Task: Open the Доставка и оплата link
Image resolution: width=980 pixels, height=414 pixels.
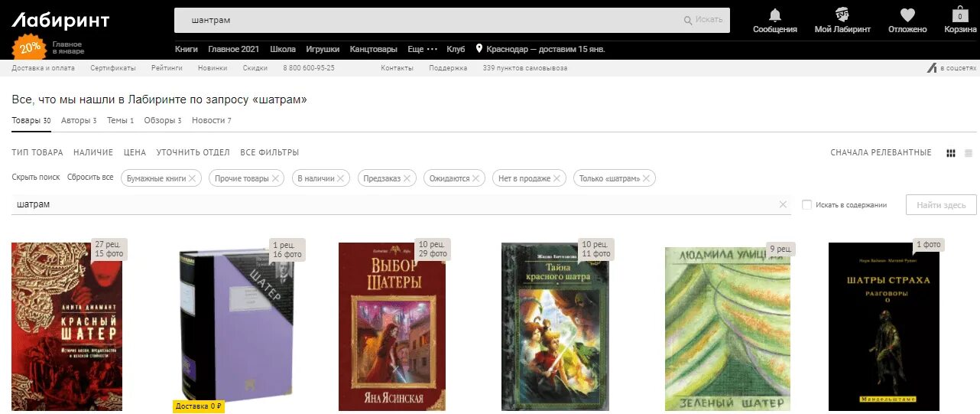Action: tap(43, 68)
